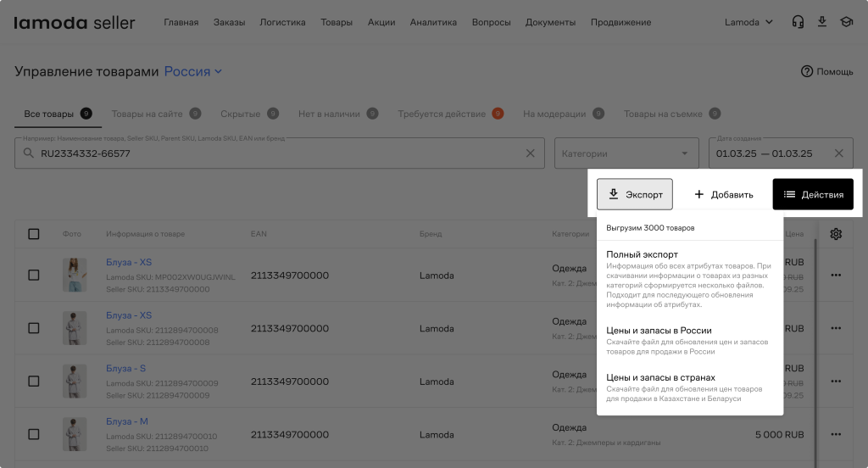Open more options for Блуза XS MP002XW0UGJWINL row

click(836, 276)
